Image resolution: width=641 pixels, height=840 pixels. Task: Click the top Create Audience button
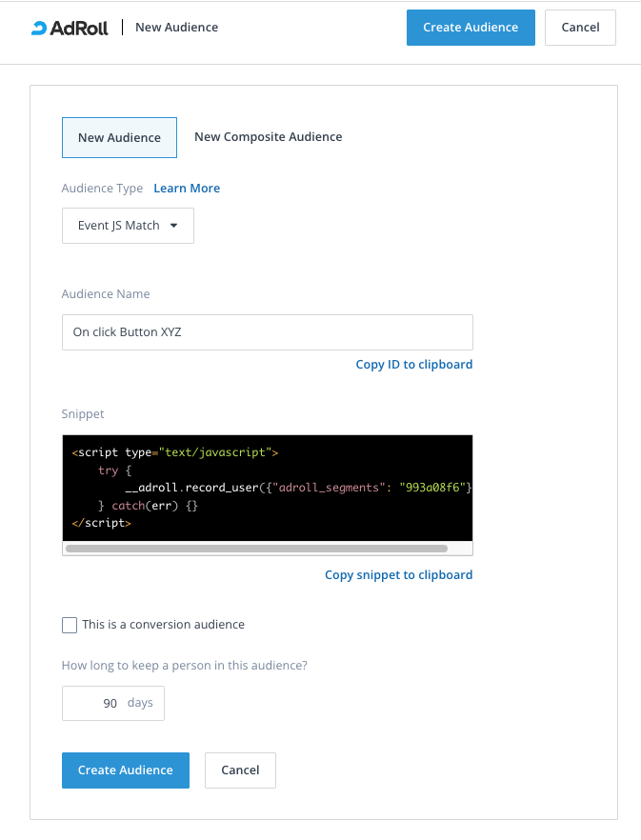pos(471,28)
